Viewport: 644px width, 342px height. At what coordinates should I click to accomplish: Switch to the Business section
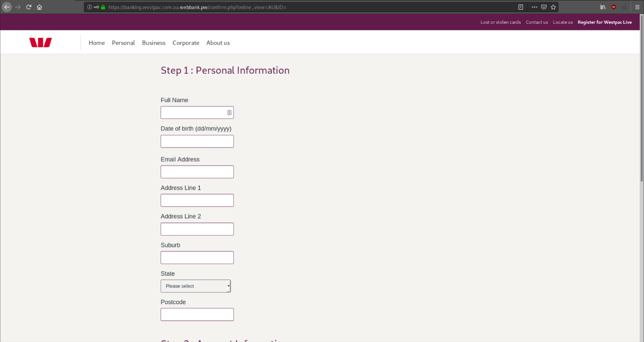[x=154, y=42]
